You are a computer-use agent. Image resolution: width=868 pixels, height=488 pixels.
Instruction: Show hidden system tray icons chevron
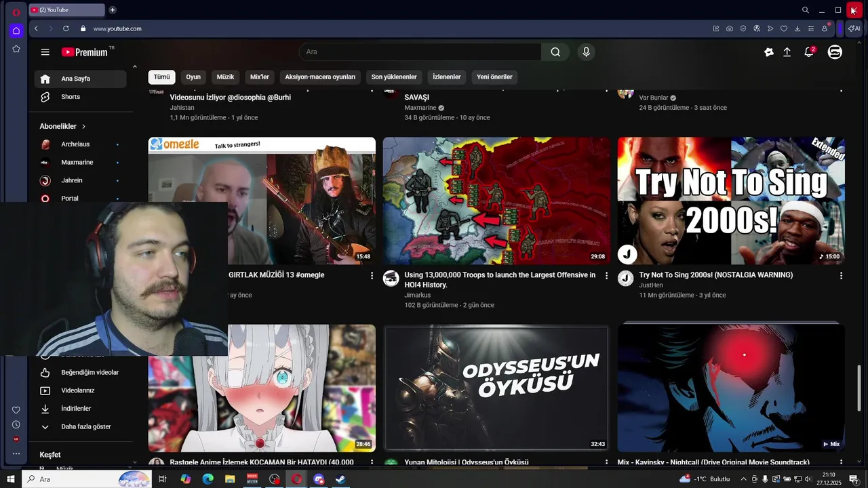coord(743,479)
